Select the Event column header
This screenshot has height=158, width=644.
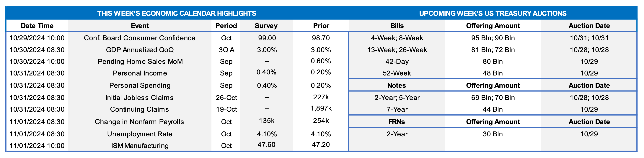click(x=140, y=26)
